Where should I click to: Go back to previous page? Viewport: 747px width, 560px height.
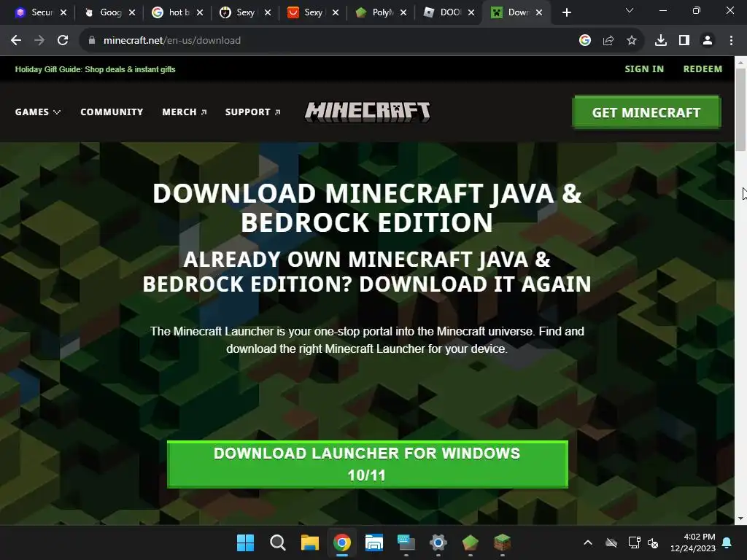pyautogui.click(x=16, y=41)
